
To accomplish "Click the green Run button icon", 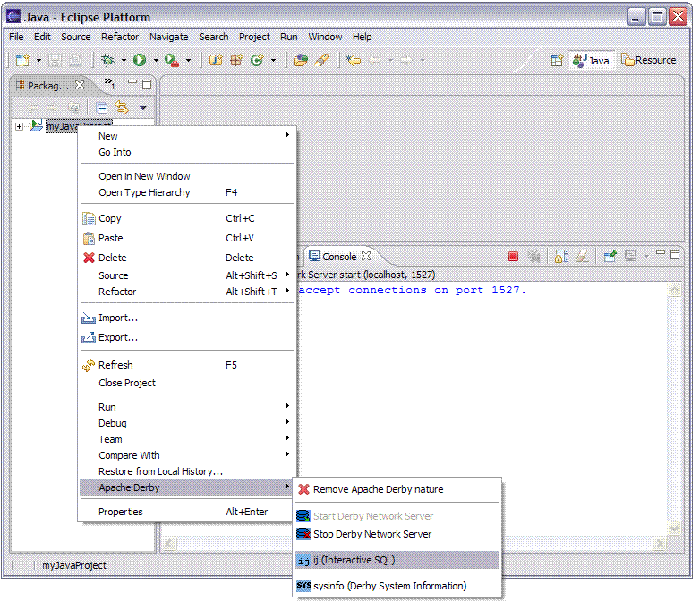I will (140, 60).
